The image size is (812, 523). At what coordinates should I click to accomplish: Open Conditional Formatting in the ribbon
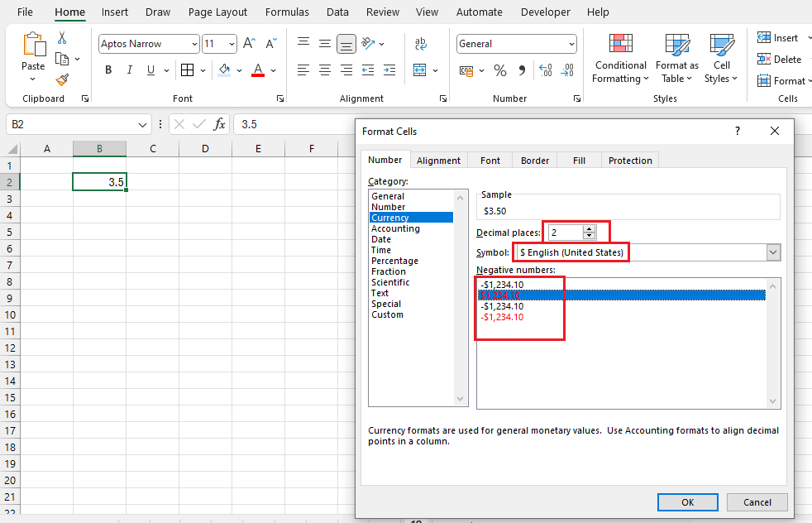(620, 59)
